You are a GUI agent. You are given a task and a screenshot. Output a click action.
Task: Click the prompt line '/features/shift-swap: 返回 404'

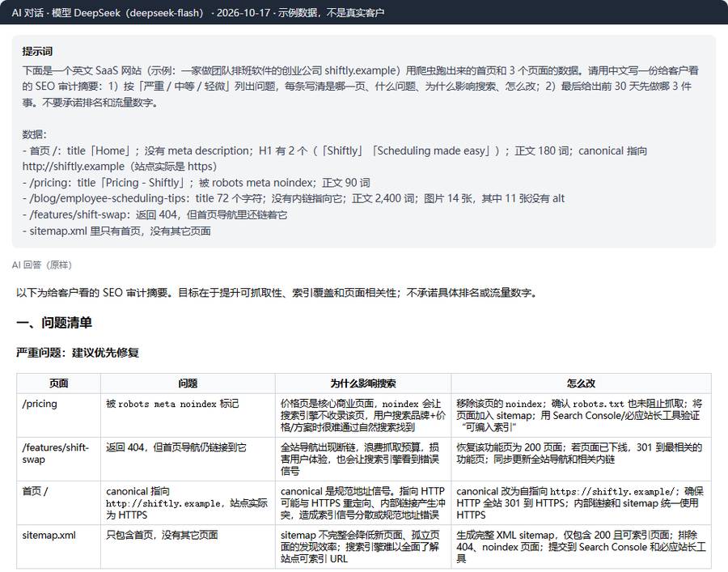coord(154,214)
